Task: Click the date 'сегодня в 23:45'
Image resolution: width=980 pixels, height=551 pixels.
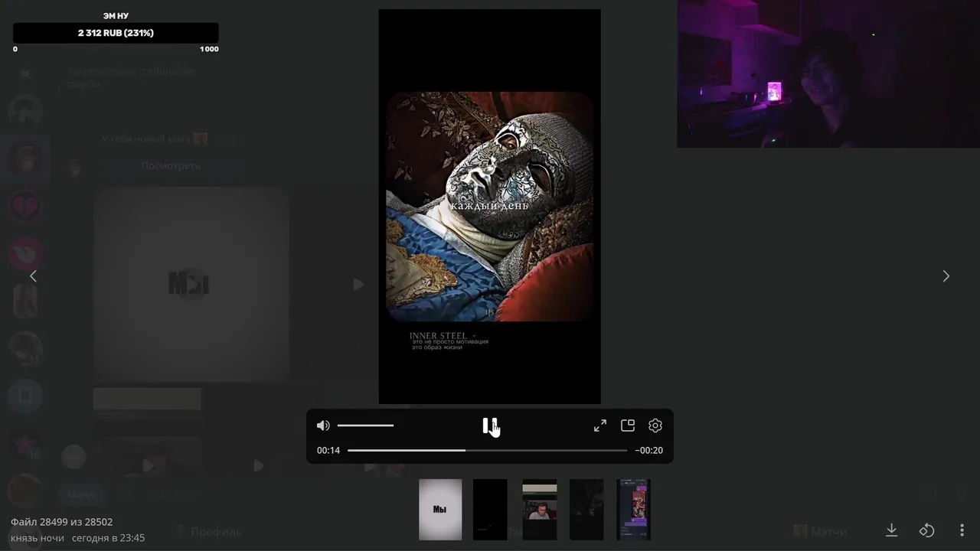Action: click(108, 538)
